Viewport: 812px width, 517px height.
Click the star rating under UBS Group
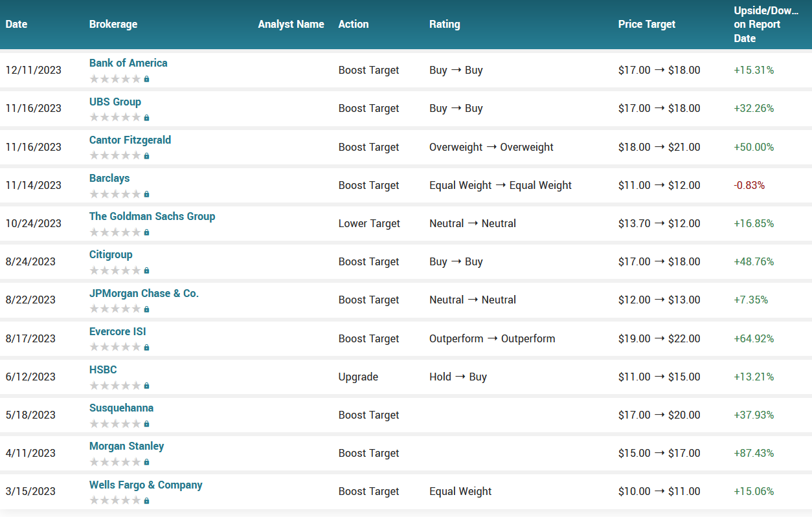click(115, 117)
